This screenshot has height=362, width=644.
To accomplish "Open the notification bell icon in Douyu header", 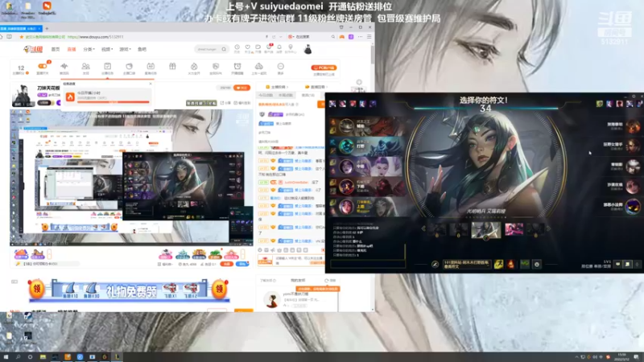I will coord(279,47).
